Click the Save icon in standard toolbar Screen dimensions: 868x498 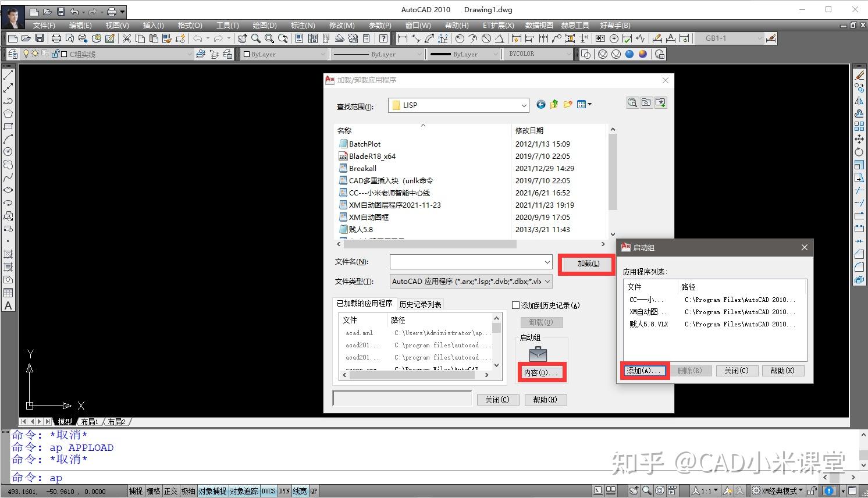coord(39,38)
